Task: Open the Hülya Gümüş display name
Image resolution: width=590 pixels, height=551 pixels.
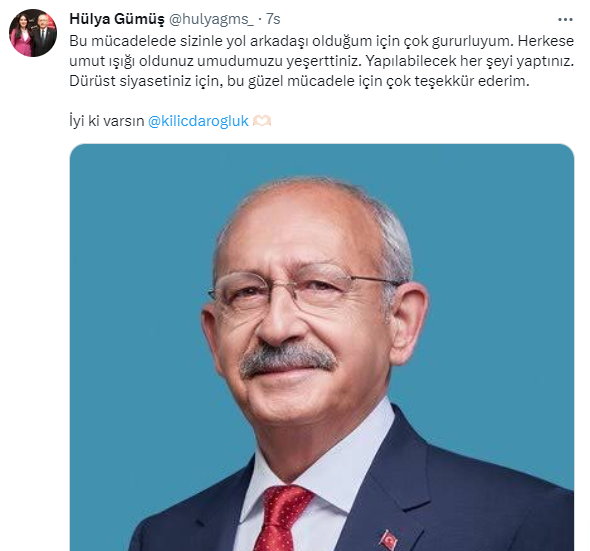Action: tap(117, 19)
